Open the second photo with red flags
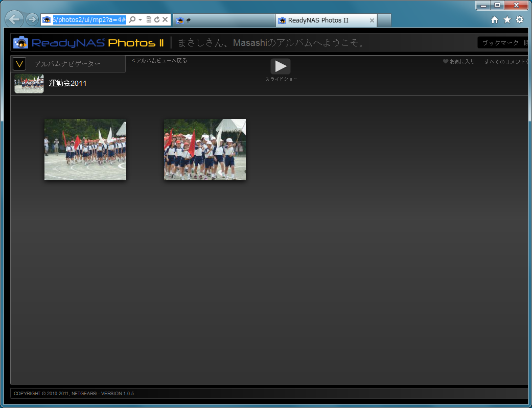The height and width of the screenshot is (408, 532). tap(204, 150)
